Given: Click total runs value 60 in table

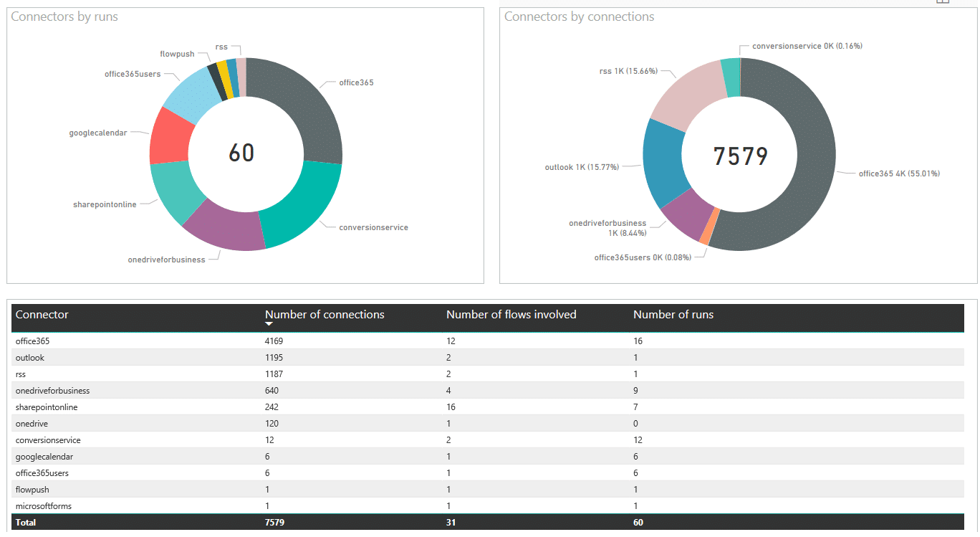Looking at the screenshot, I should (638, 523).
